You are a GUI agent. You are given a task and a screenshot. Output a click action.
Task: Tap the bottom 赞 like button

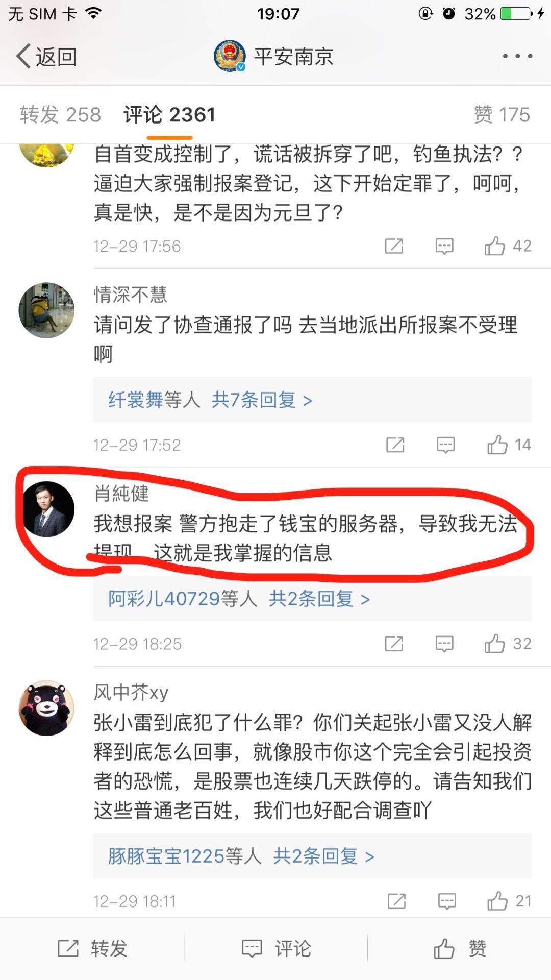460,948
